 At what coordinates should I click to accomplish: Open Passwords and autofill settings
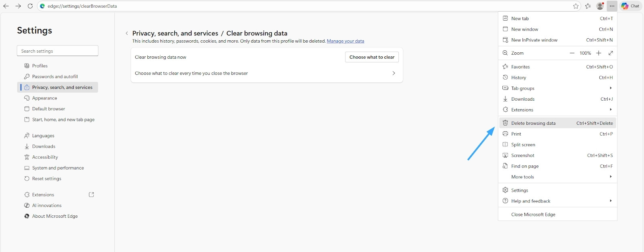[58, 76]
